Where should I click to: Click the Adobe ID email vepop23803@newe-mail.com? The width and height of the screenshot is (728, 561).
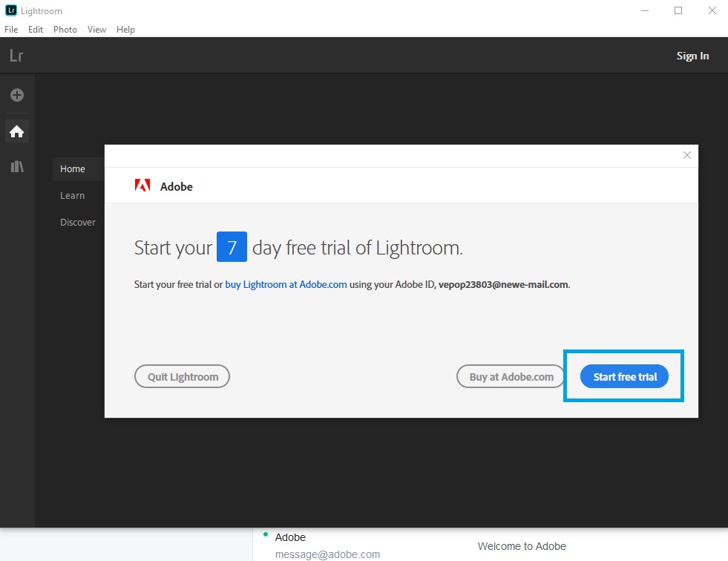coord(503,285)
